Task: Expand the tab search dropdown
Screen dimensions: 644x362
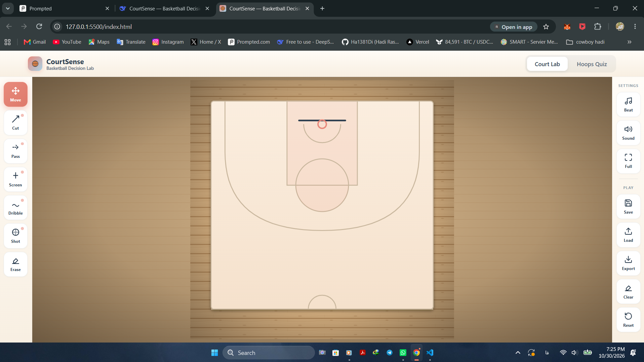Action: (x=8, y=8)
